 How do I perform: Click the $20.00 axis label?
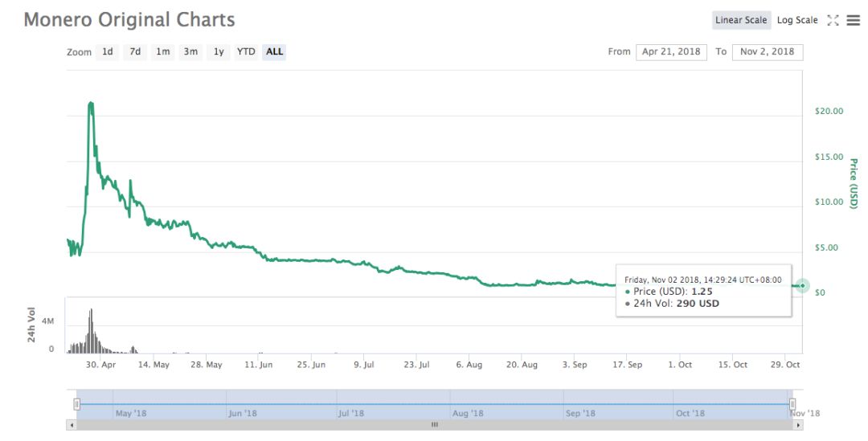click(829, 111)
